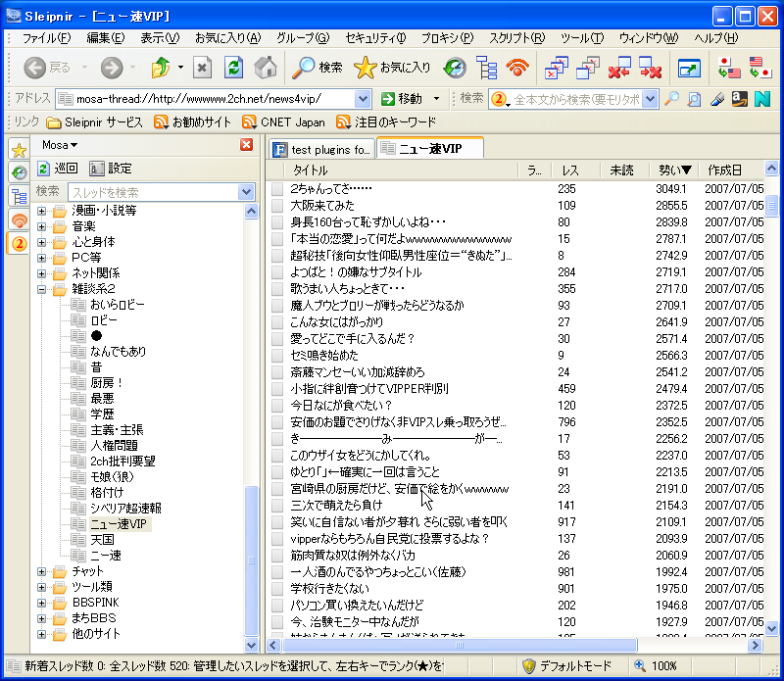
Task: Open the ファイル(F) menu
Action: click(46, 38)
